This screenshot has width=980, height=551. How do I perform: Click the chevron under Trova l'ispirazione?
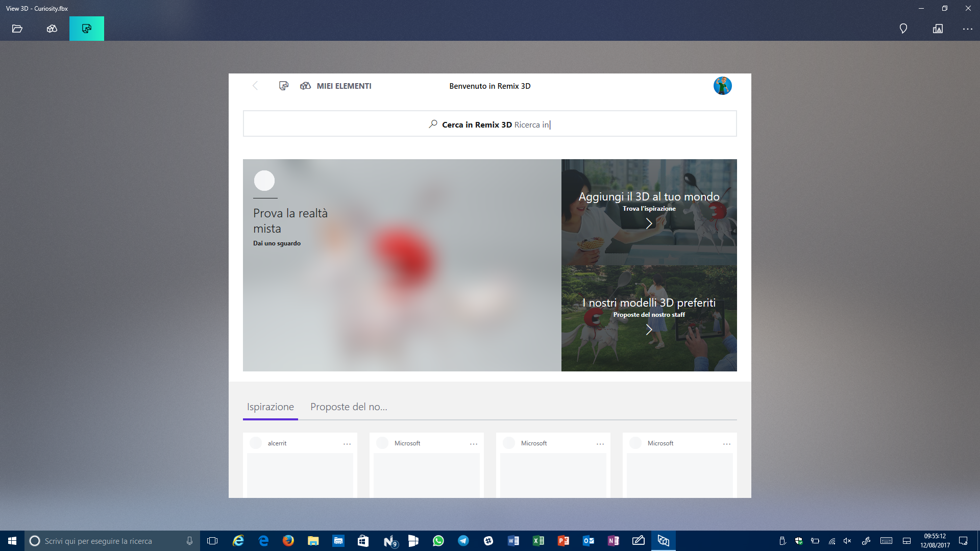pos(649,223)
